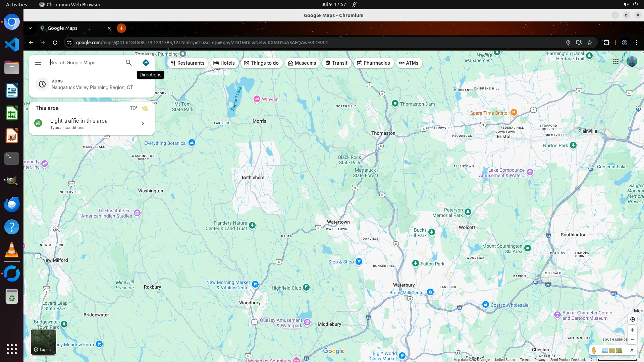Viewport: 644px width, 362px height.
Task: Click the search magnifier icon
Action: tap(129, 63)
